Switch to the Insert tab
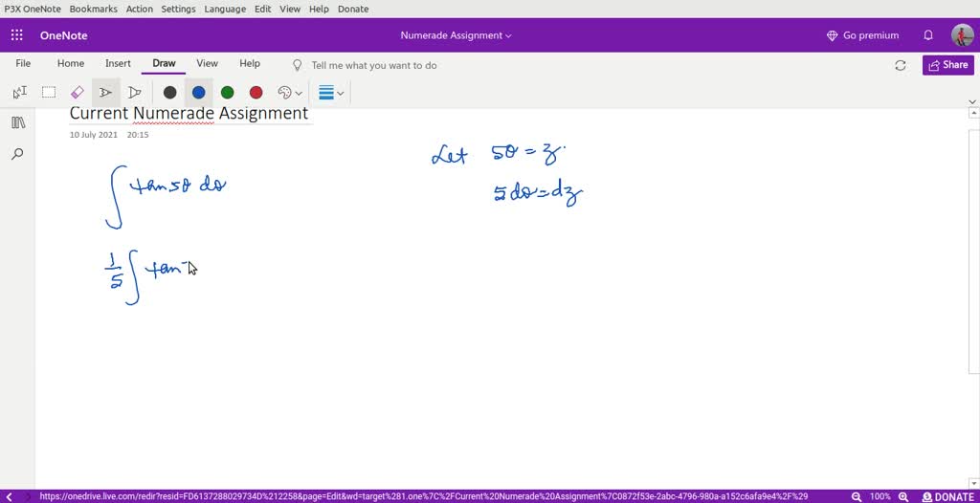Image resolution: width=980 pixels, height=503 pixels. click(118, 64)
